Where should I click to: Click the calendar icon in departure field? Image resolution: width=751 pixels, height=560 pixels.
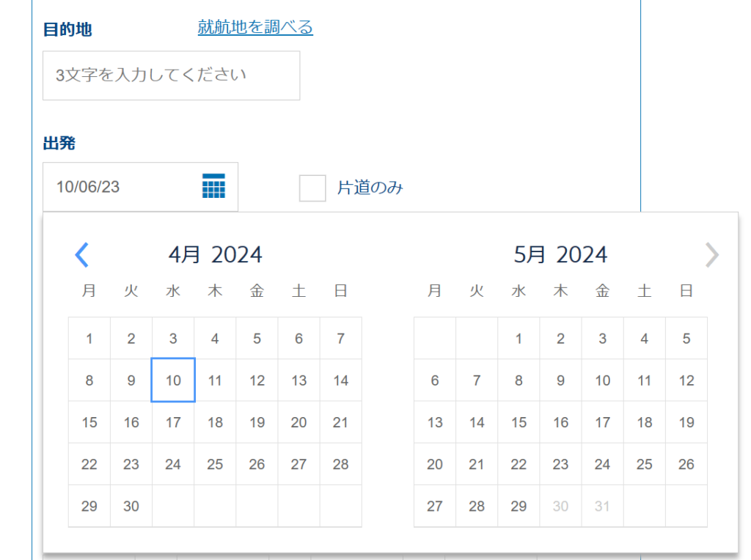click(x=213, y=186)
